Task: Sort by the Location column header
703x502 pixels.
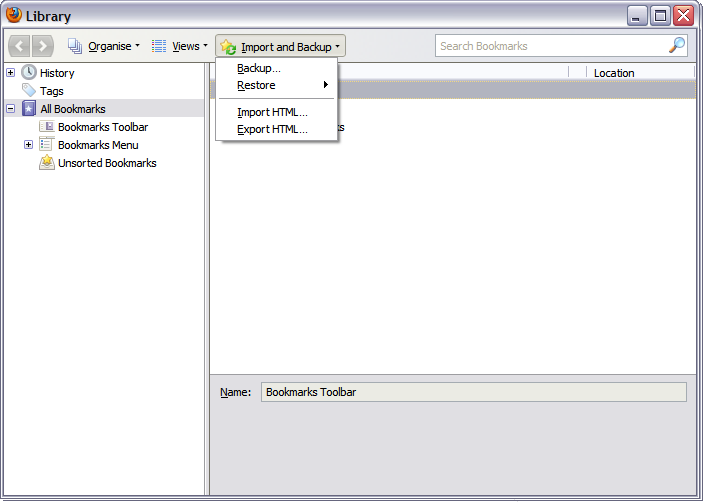Action: [x=640, y=73]
